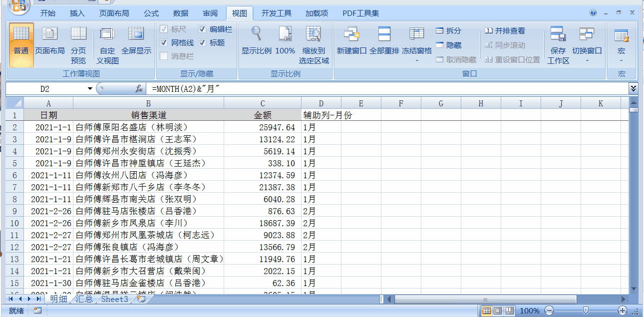
Task: Click the 显示比例 zoom magnifier icon
Action: pyautogui.click(x=256, y=34)
